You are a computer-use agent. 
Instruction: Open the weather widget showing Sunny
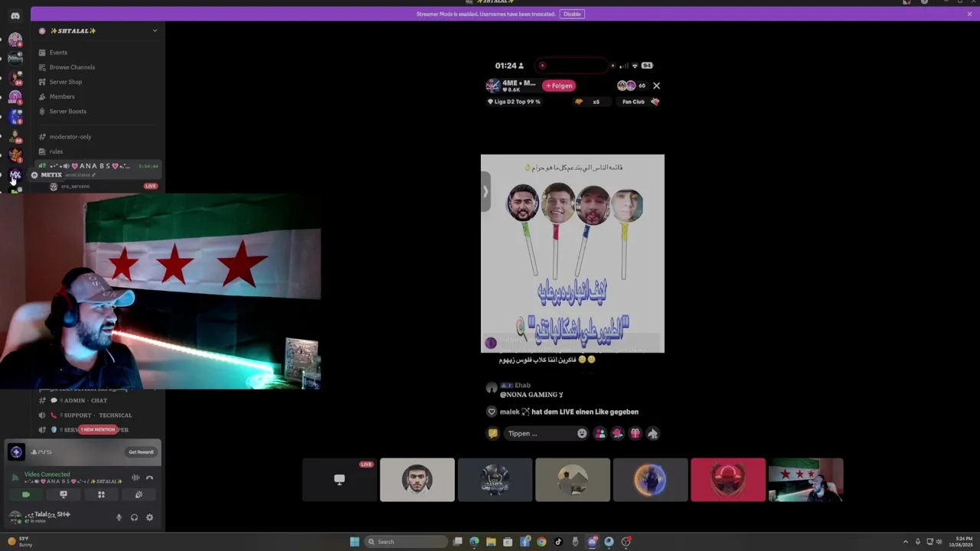tap(20, 542)
